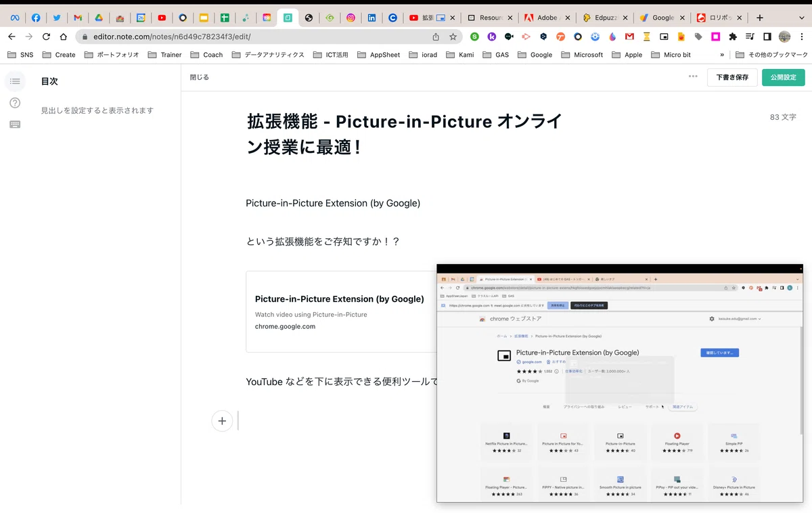Go back to previous page
Image resolution: width=812 pixels, height=513 pixels.
click(12, 37)
